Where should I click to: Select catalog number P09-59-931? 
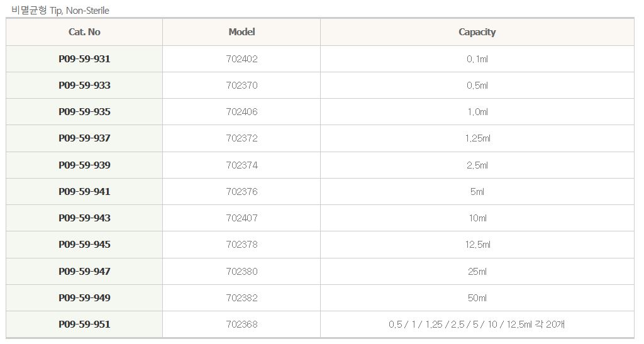[x=84, y=59]
